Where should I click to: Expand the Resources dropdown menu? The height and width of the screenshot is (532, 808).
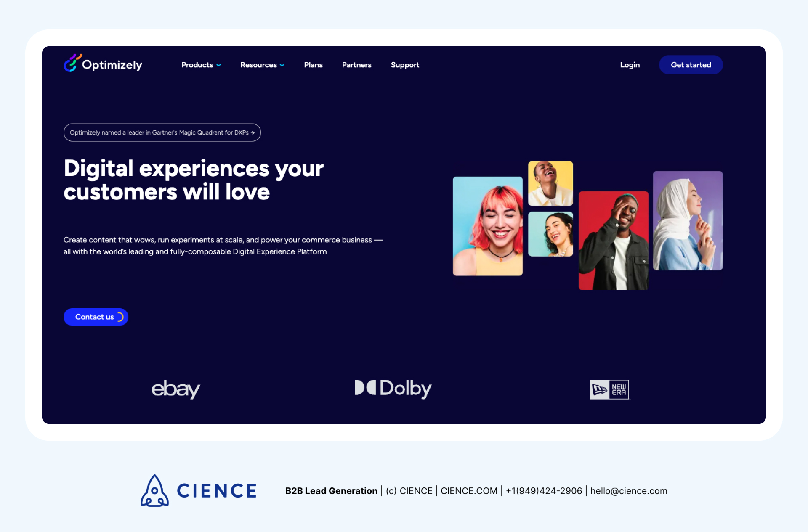coord(262,65)
